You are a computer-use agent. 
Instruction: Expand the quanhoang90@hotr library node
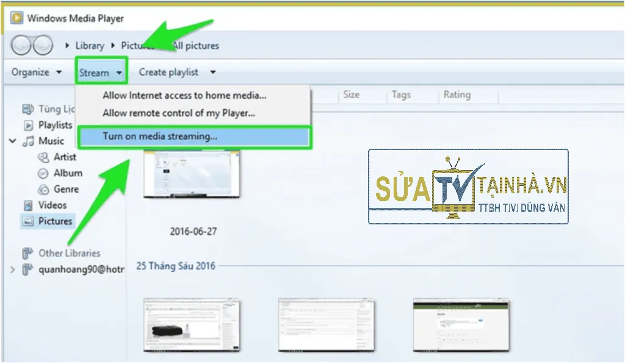12,268
